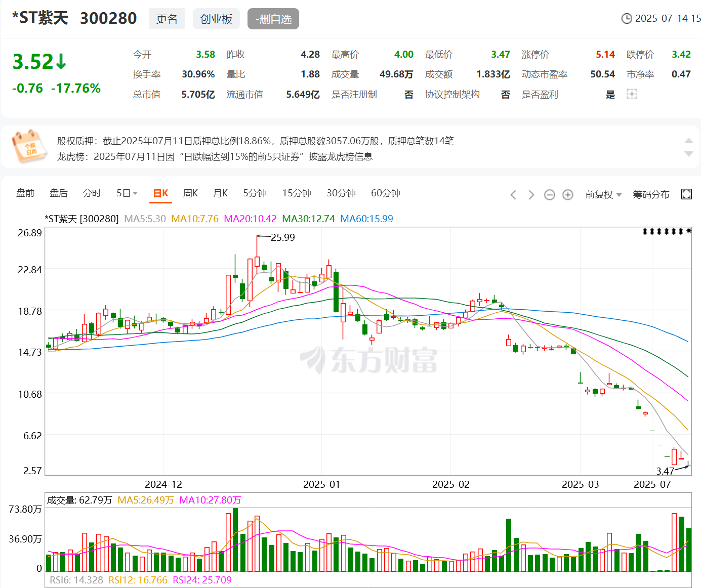Click the chart title *ST紫天 [300280]
Viewport: 701px width, 588px height.
81,219
